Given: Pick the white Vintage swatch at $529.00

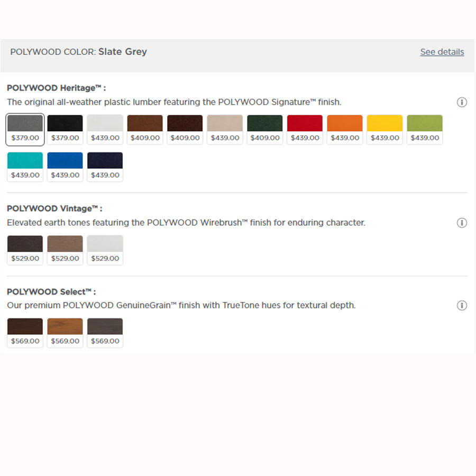Looking at the screenshot, I should pyautogui.click(x=105, y=250).
